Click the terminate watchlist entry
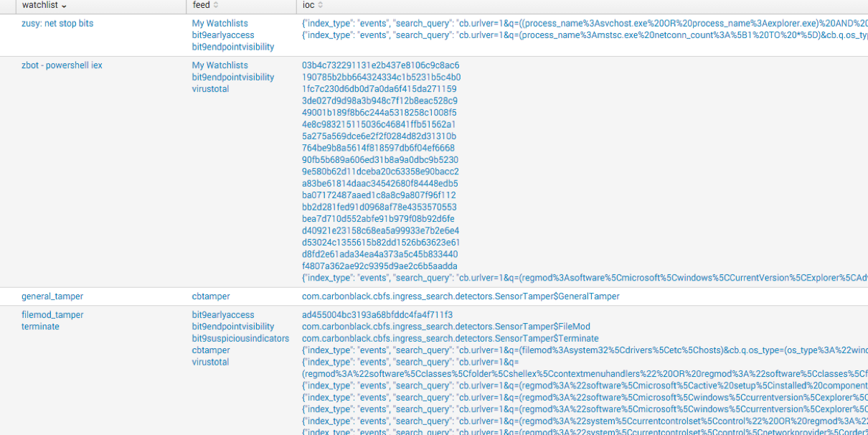This screenshot has height=435, width=868. tap(40, 327)
